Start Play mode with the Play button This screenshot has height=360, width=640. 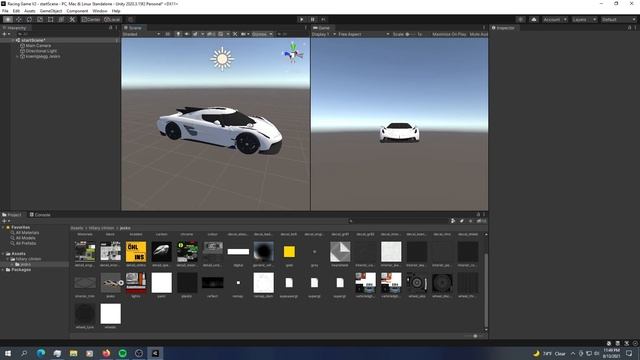click(x=302, y=19)
